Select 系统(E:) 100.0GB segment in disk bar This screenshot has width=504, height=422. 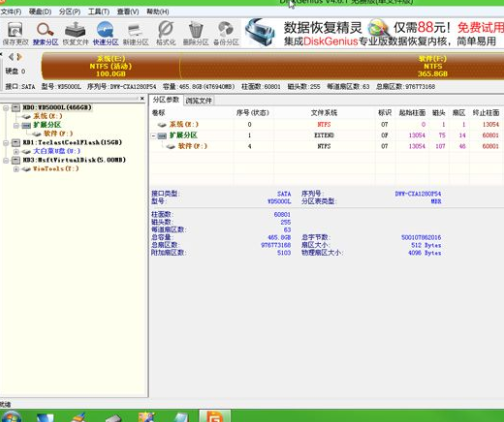point(110,66)
